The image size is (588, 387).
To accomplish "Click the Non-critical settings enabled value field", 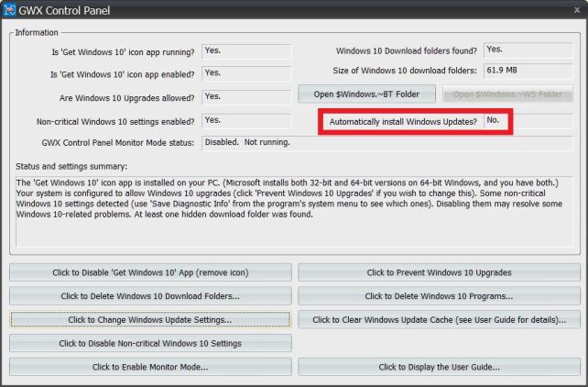I will pos(246,121).
